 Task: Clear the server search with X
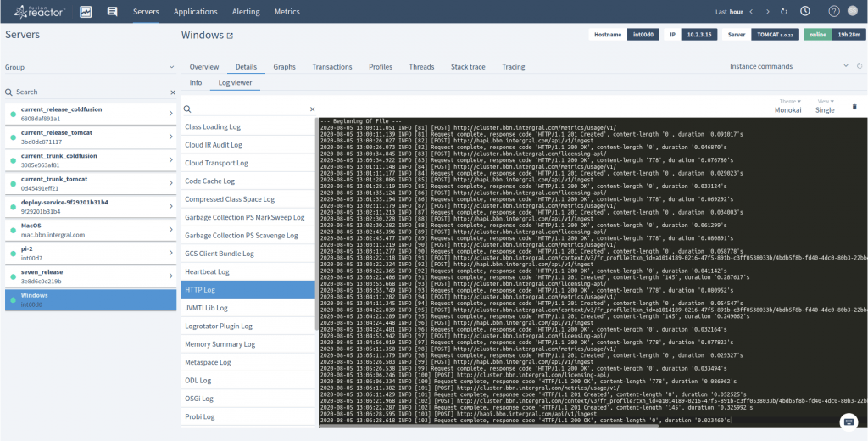[x=173, y=92]
